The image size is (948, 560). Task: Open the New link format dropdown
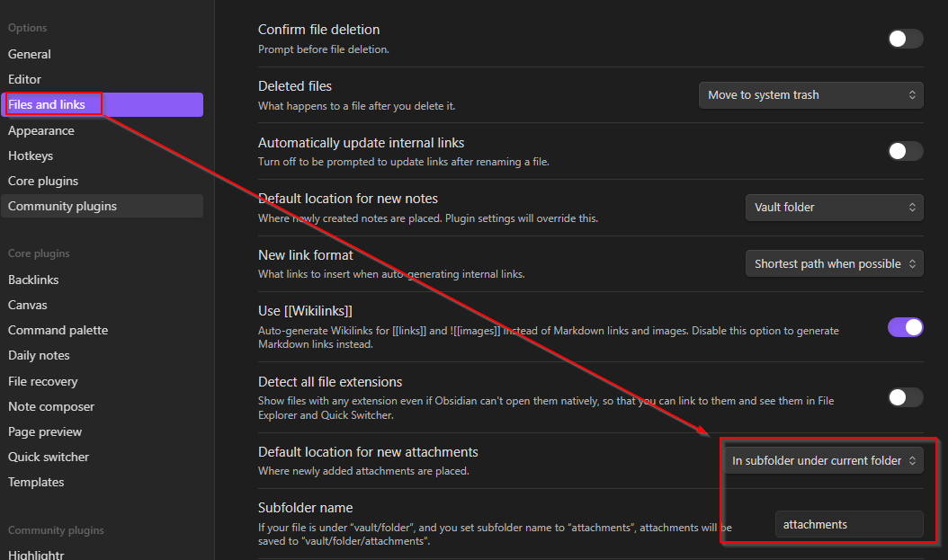point(834,264)
